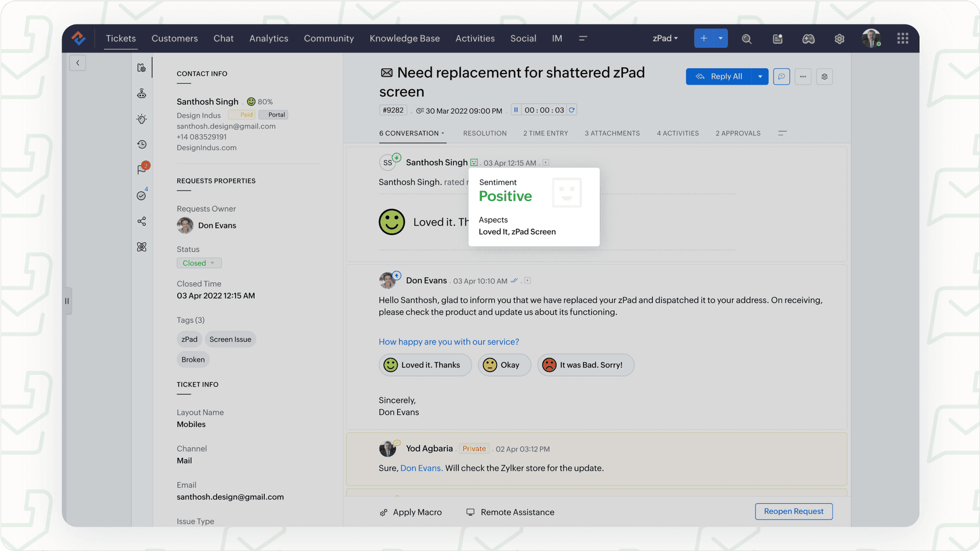Image resolution: width=980 pixels, height=551 pixels.
Task: Open the share icon in the left sidebar
Action: (141, 221)
